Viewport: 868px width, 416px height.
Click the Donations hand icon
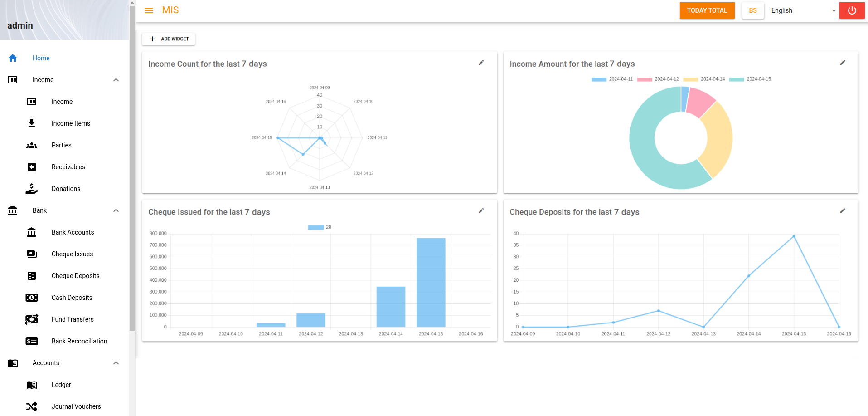click(x=32, y=189)
